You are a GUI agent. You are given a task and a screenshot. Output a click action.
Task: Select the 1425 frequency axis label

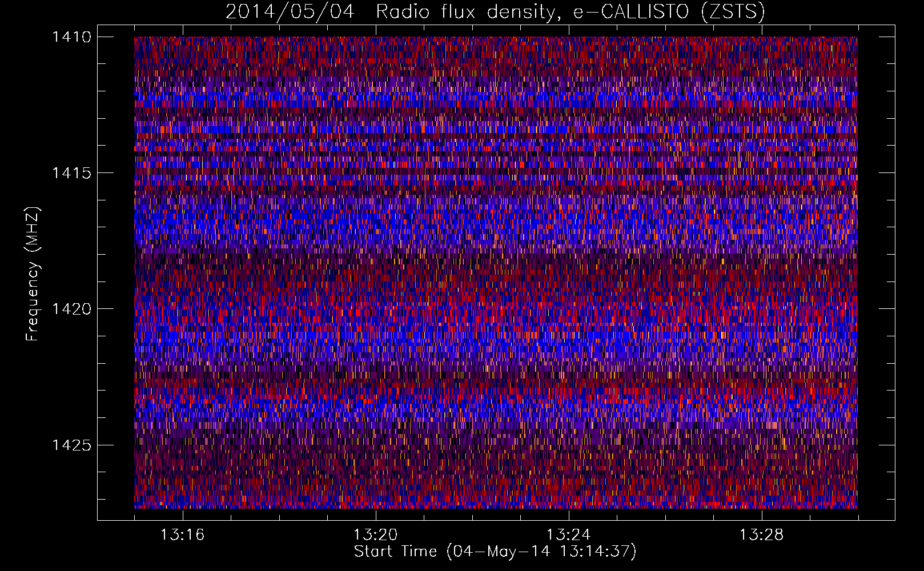(71, 445)
